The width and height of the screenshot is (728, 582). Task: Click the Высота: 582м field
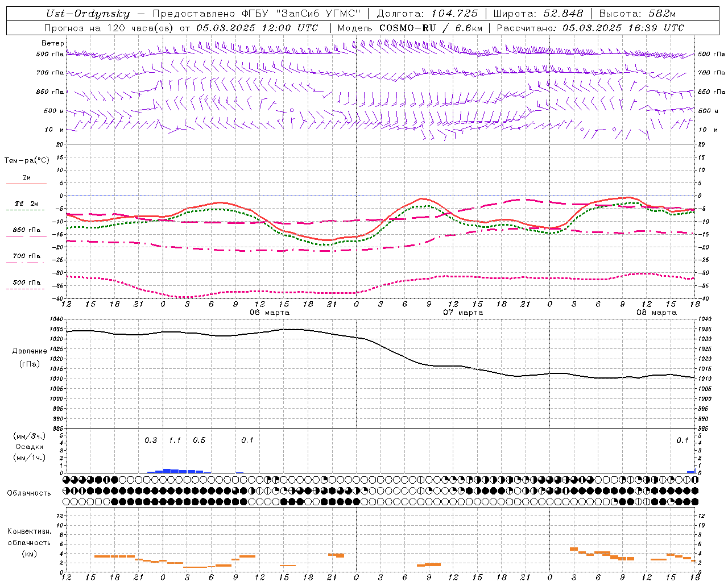point(638,14)
